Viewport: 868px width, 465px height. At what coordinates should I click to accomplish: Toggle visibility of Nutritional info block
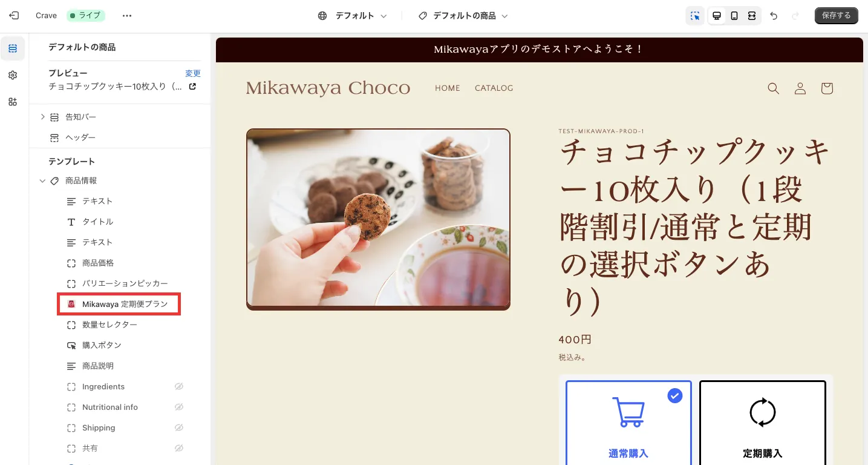(179, 407)
